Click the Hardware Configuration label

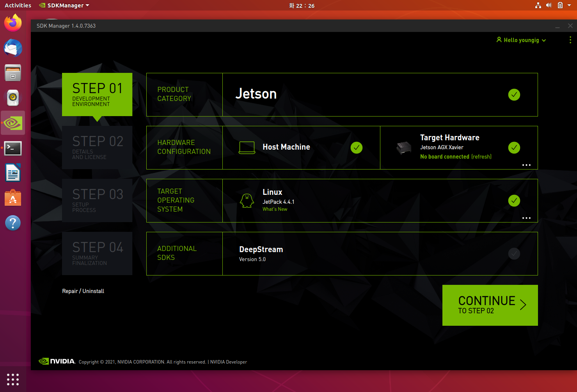click(184, 147)
